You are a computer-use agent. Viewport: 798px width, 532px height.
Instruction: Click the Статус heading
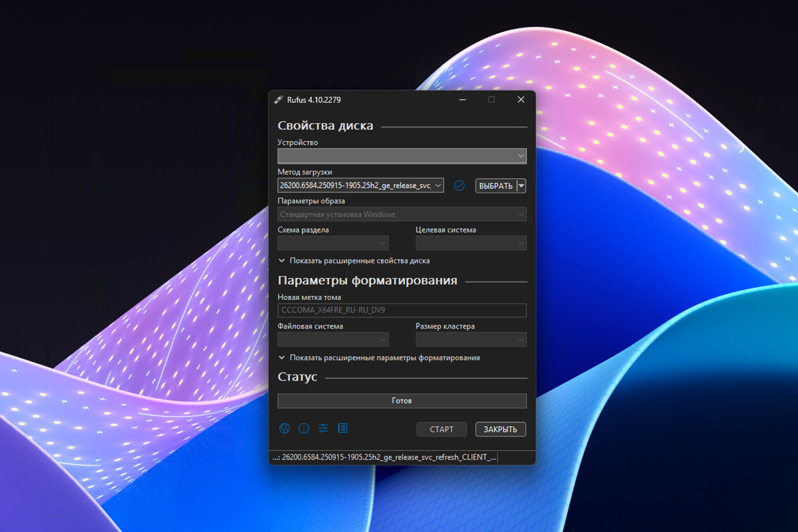coord(297,377)
